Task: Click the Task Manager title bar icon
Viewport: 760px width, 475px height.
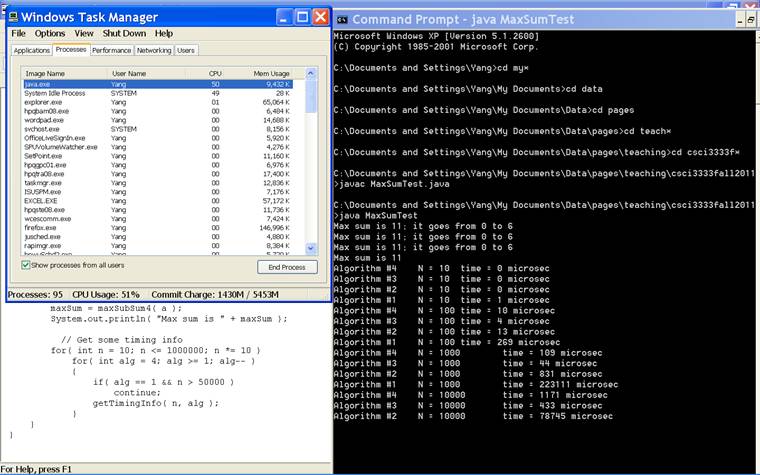Action: point(11,17)
